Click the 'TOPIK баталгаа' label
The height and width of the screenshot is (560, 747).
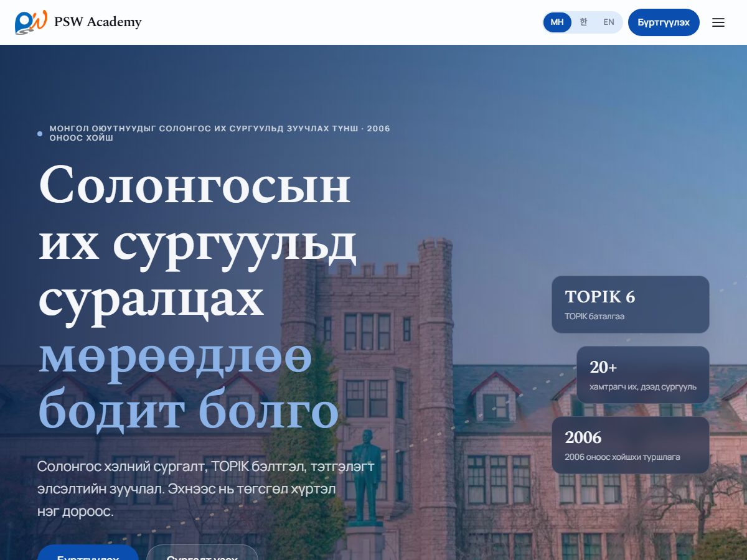point(594,317)
